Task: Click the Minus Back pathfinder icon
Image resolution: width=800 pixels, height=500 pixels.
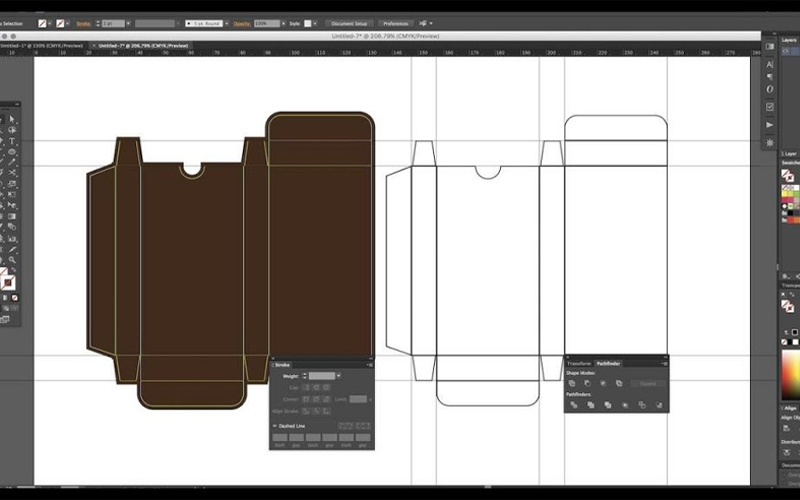Action: click(x=657, y=405)
